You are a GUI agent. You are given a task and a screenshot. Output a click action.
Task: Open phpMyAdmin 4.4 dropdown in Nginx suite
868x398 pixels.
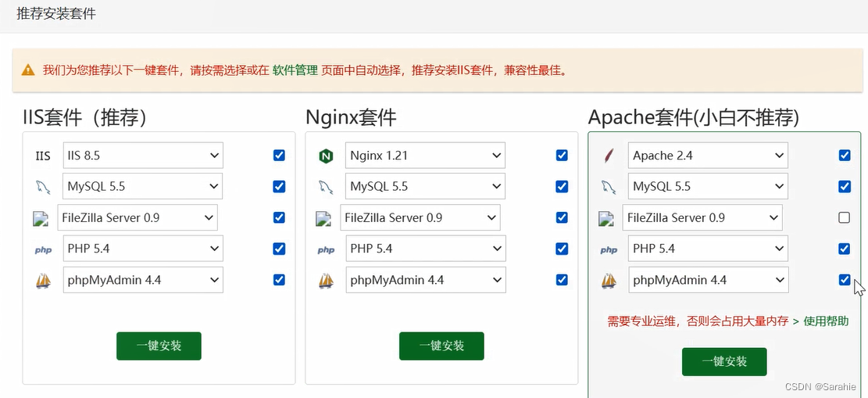(426, 280)
